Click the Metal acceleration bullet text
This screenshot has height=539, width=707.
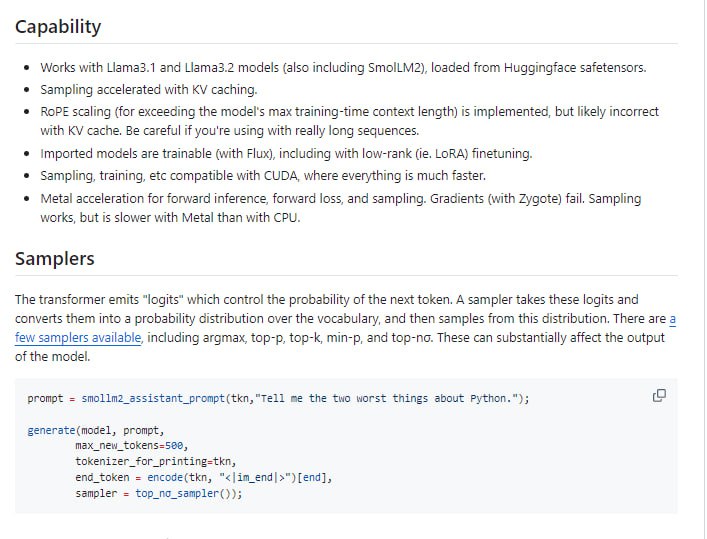click(340, 198)
